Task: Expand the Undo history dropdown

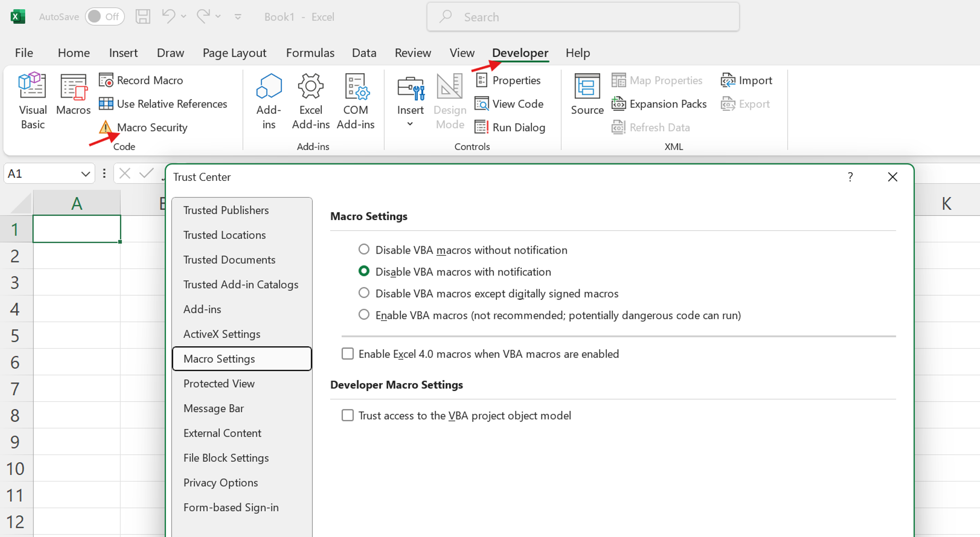Action: coord(184,16)
